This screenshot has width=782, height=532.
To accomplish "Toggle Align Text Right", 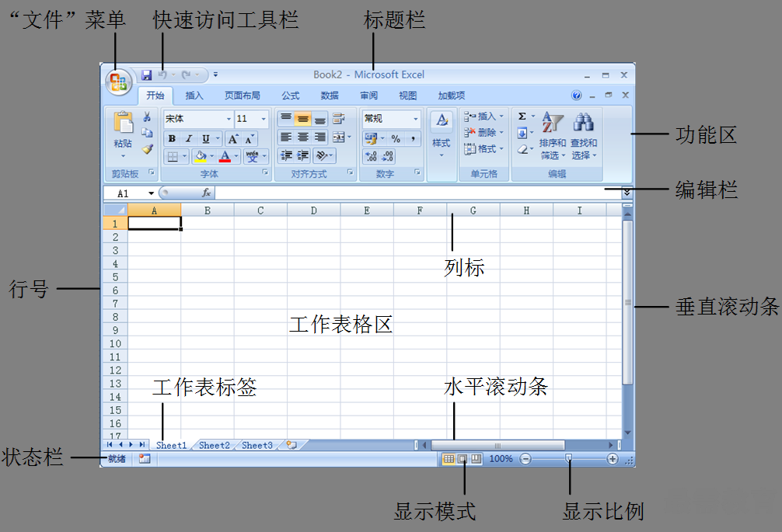I will 319,137.
